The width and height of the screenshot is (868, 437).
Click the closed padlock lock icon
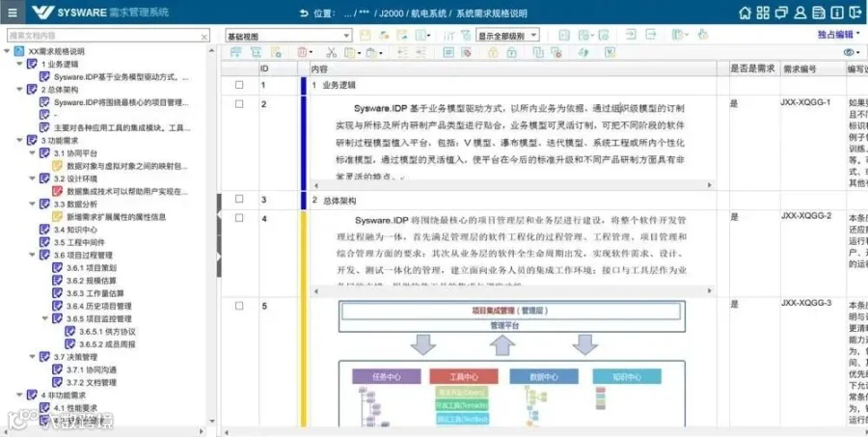pyautogui.click(x=492, y=53)
